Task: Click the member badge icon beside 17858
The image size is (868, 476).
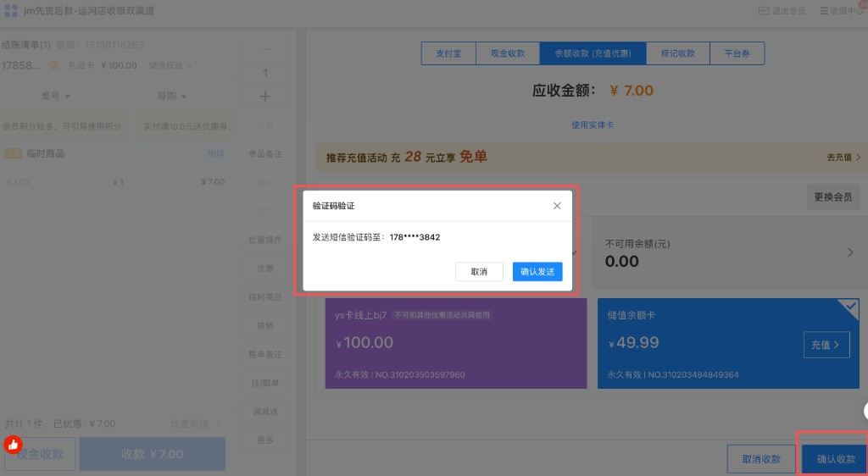Action: [x=53, y=65]
